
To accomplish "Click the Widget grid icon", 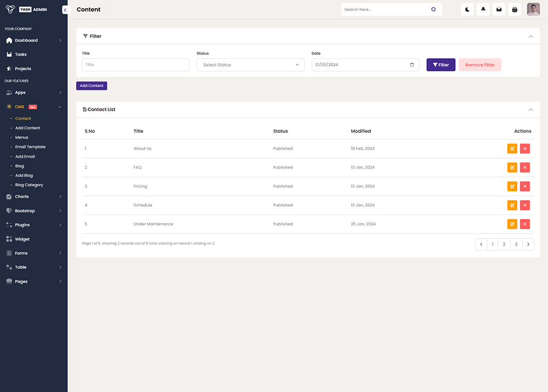I will tap(9, 239).
